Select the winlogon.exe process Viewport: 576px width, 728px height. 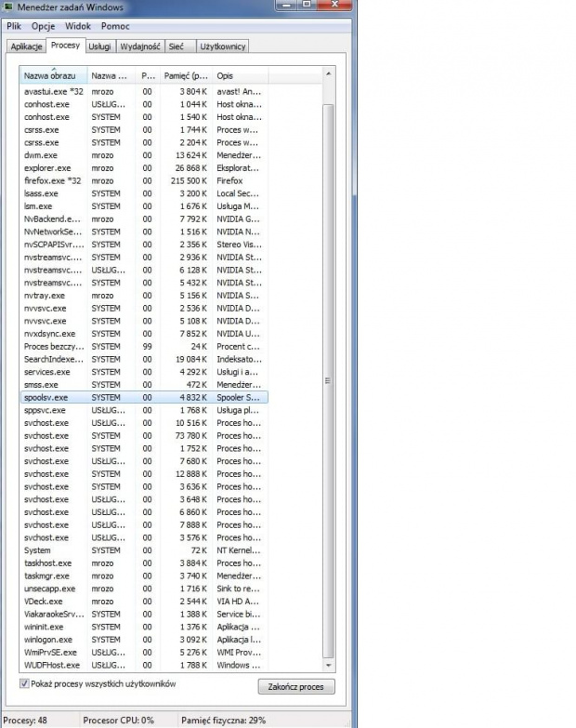click(x=144, y=640)
